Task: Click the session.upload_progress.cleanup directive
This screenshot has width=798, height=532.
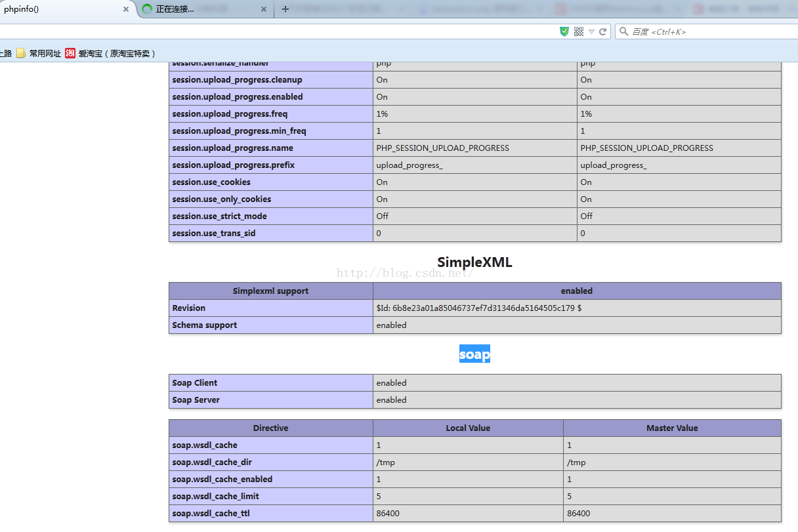Action: [237, 80]
